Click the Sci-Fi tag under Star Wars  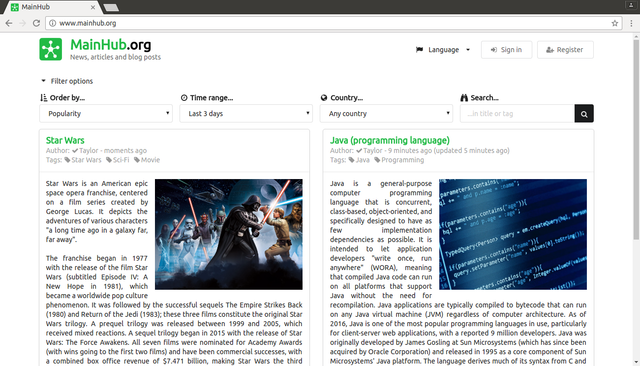pyautogui.click(x=118, y=160)
